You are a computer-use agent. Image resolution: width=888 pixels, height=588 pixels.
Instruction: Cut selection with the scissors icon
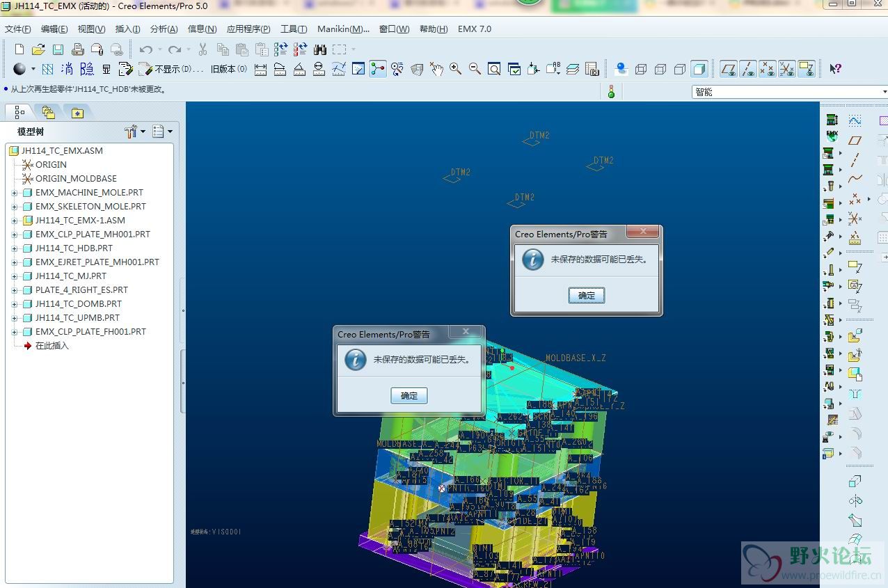203,49
